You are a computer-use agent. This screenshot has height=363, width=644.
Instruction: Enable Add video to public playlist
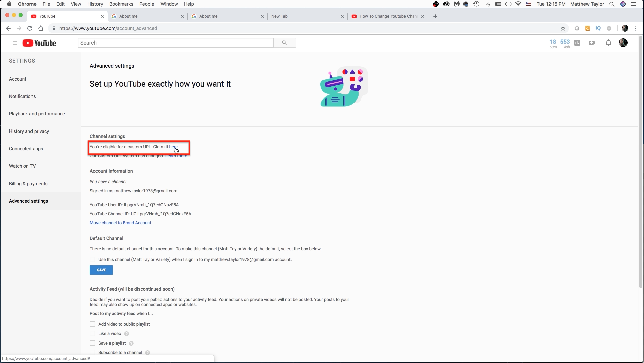92,324
